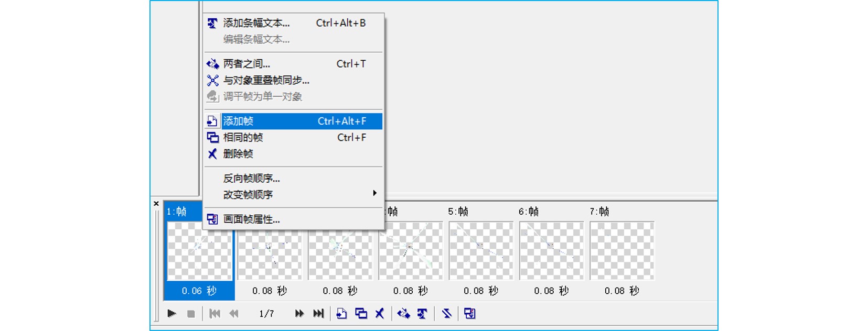Select 添加帧 in the context menu
868x331 pixels.
tap(293, 121)
